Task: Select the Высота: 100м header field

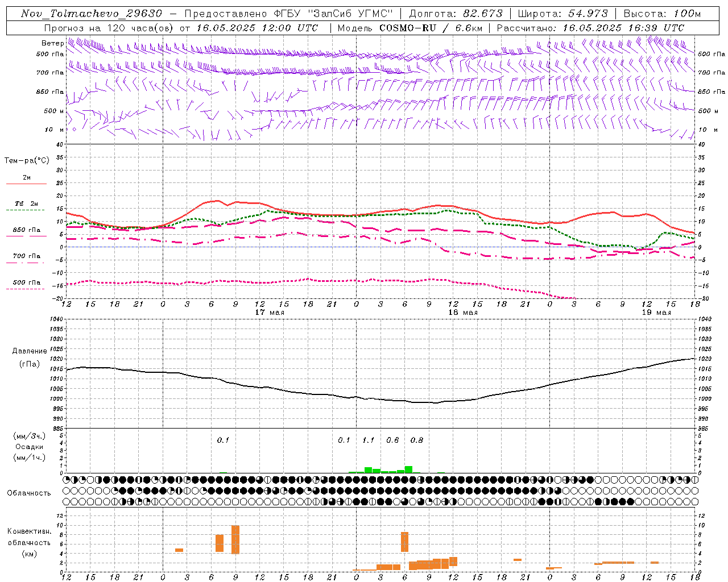Action: 662,14
